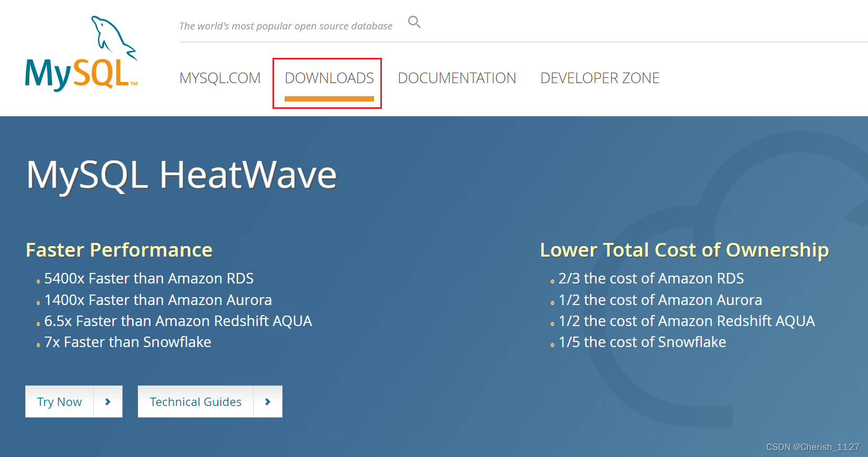Open the search magnifier icon
This screenshot has width=868, height=457.
point(415,22)
